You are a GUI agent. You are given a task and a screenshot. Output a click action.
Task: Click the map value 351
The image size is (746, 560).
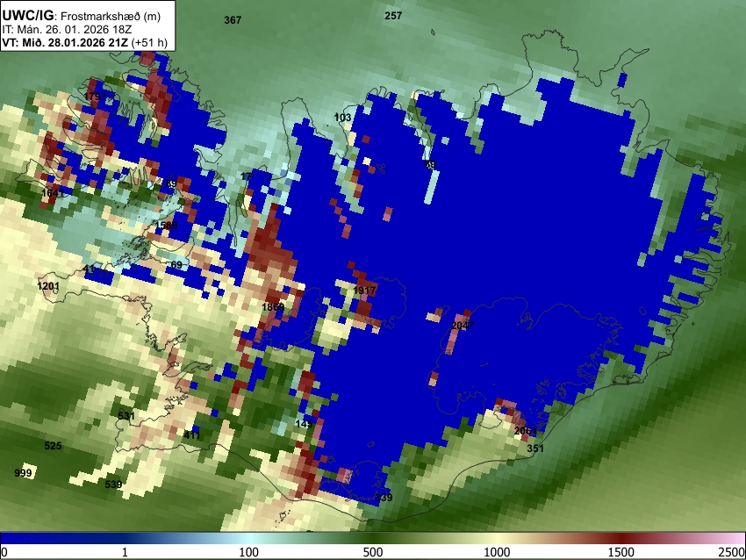pyautogui.click(x=535, y=449)
